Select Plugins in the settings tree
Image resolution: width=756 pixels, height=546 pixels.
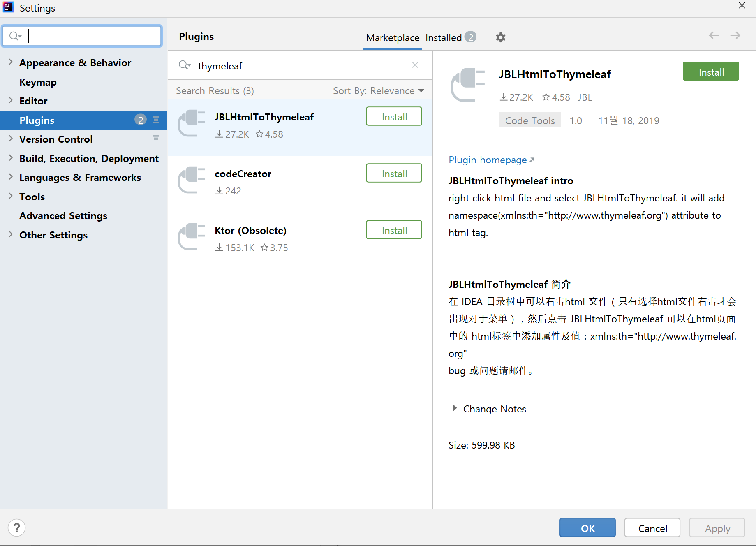click(83, 120)
